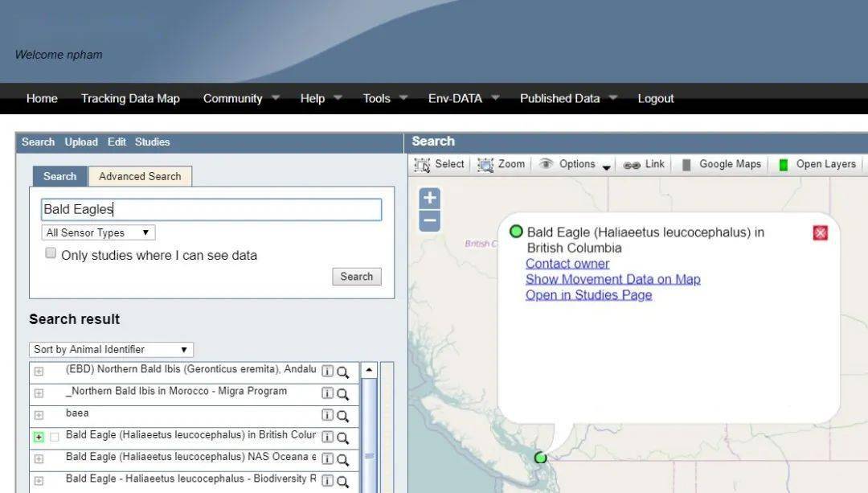This screenshot has height=493, width=868.
Task: Click info icon for Northern Bald Ibis Morocco
Action: tap(327, 393)
